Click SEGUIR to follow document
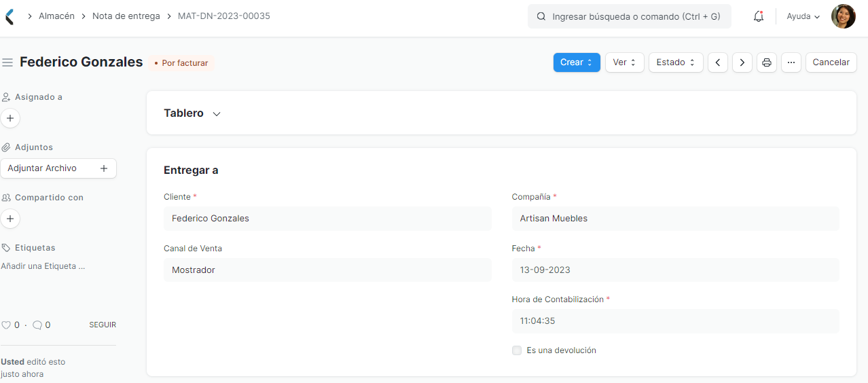The image size is (868, 383). coord(103,325)
